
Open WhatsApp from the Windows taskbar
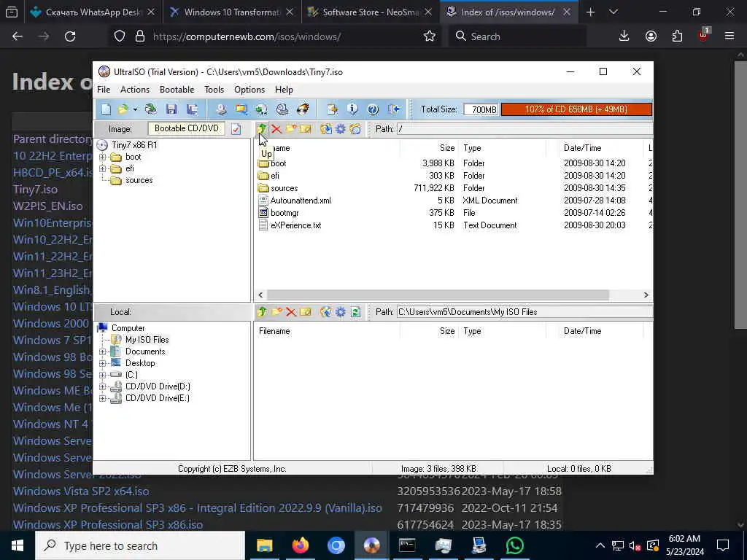pyautogui.click(x=514, y=545)
